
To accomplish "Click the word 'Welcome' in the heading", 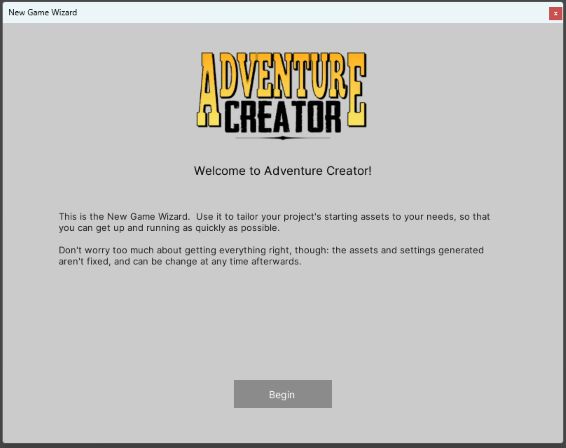I will pos(220,171).
